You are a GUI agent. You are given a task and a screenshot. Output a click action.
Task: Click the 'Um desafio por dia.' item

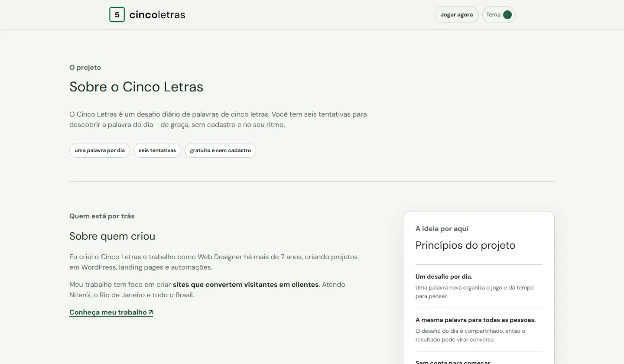tap(444, 276)
